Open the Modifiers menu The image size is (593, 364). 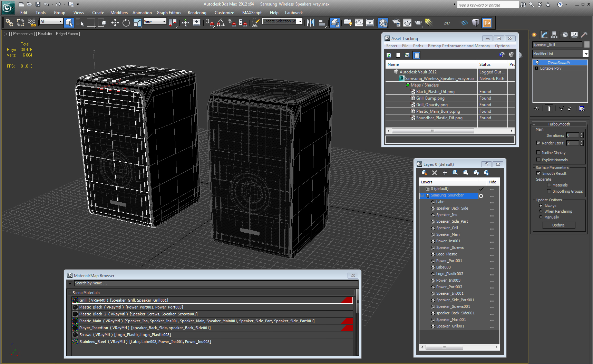click(x=119, y=13)
